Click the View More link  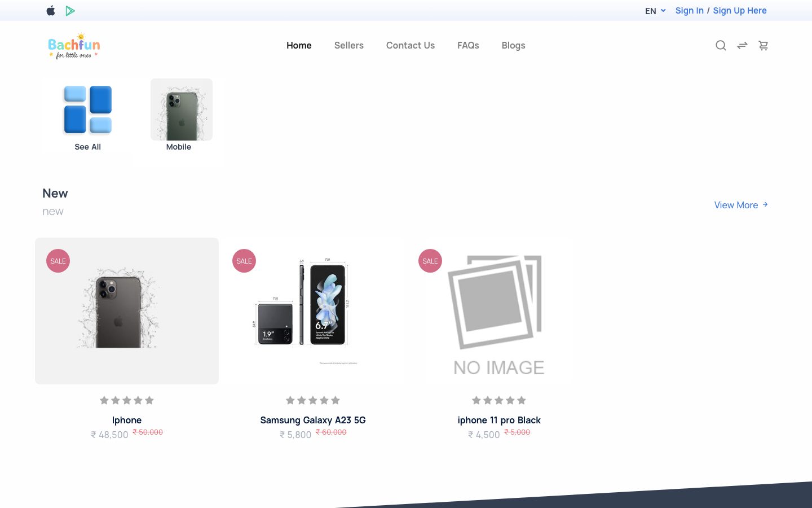pos(736,205)
